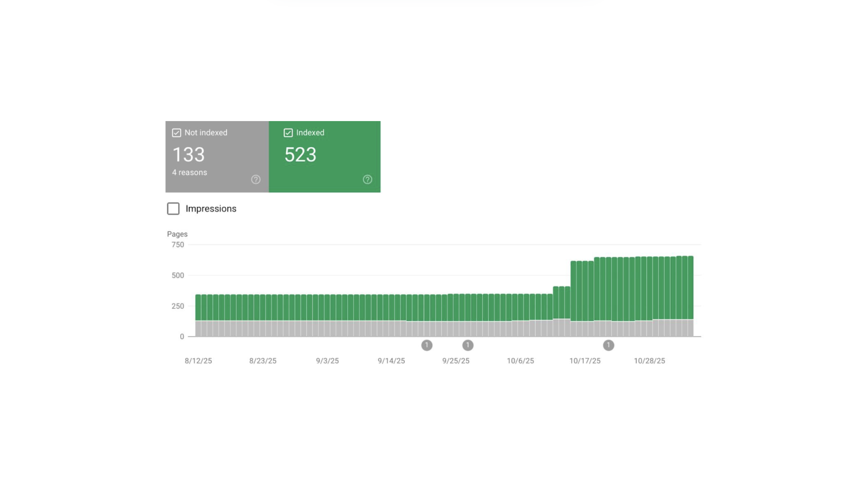Viewport: 868px width, 488px height.
Task: Click the 10/28/25 date label
Action: [x=649, y=361]
